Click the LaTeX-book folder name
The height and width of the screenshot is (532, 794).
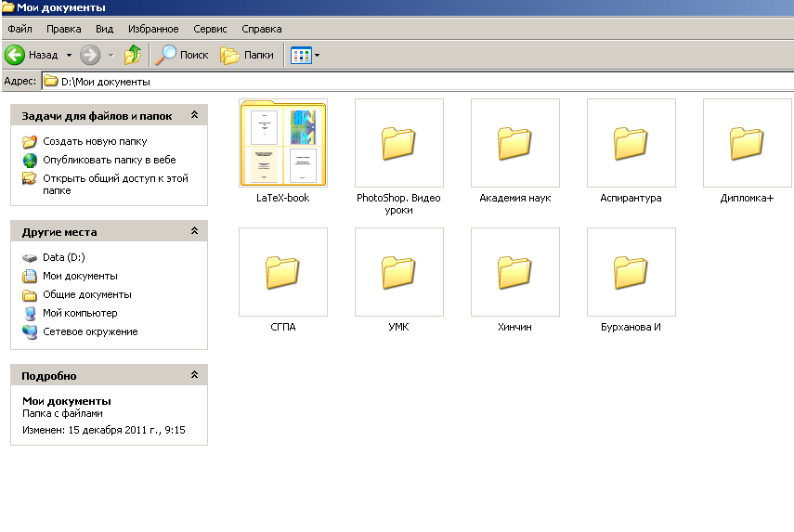tap(282, 198)
